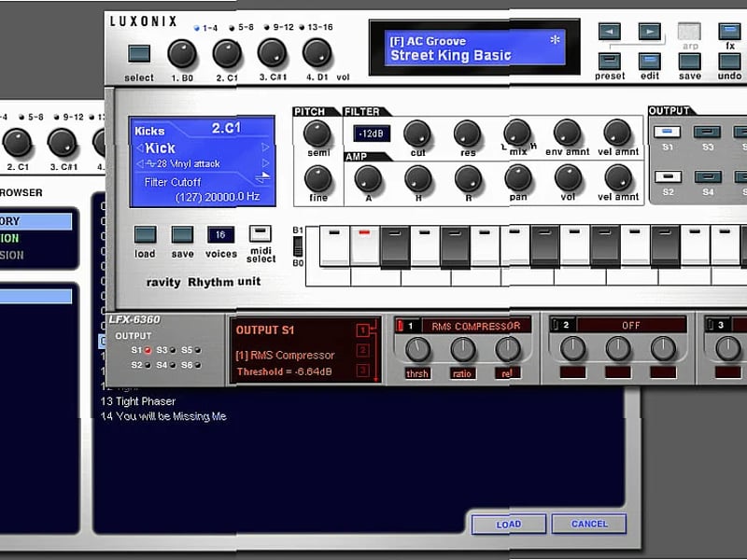Click CANCEL in the preset browser dialog
Image resolution: width=747 pixels, height=560 pixels.
pyautogui.click(x=588, y=525)
